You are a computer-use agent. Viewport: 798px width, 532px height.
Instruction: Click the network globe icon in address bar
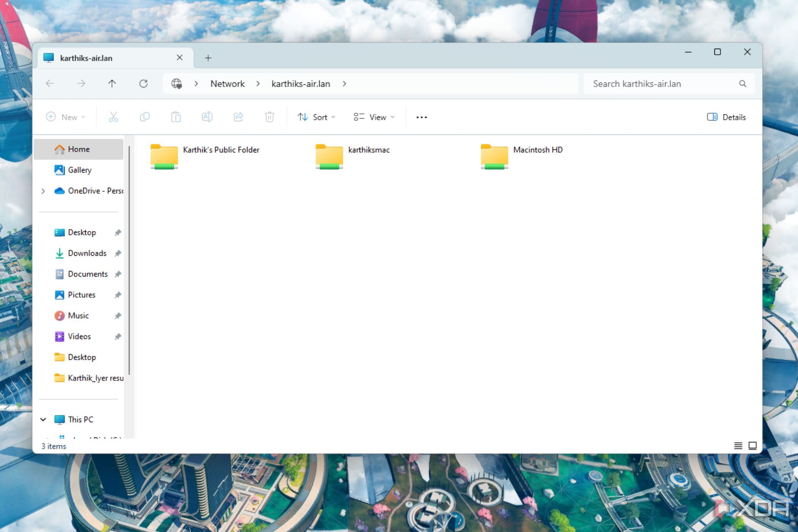click(x=176, y=84)
